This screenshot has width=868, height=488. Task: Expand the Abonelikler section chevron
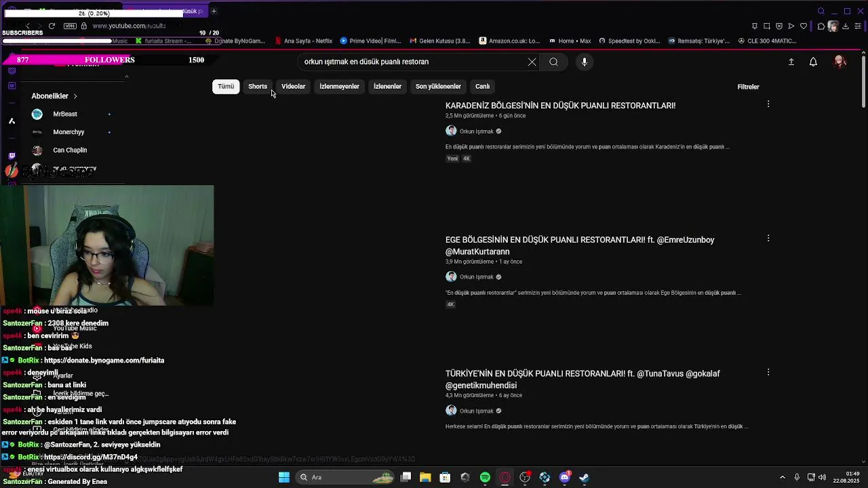(x=75, y=96)
